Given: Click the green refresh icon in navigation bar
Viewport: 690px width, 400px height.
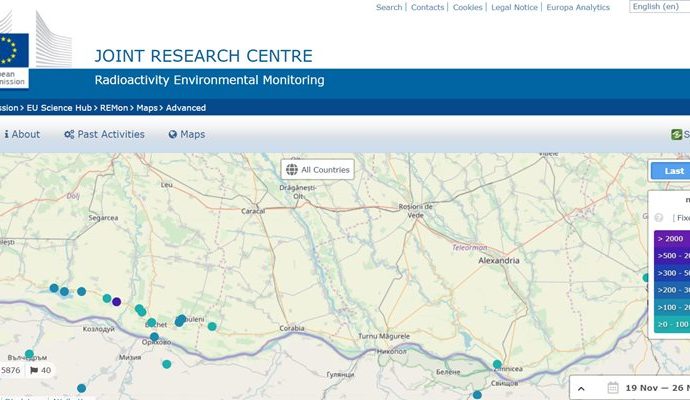Looking at the screenshot, I should coord(676,135).
